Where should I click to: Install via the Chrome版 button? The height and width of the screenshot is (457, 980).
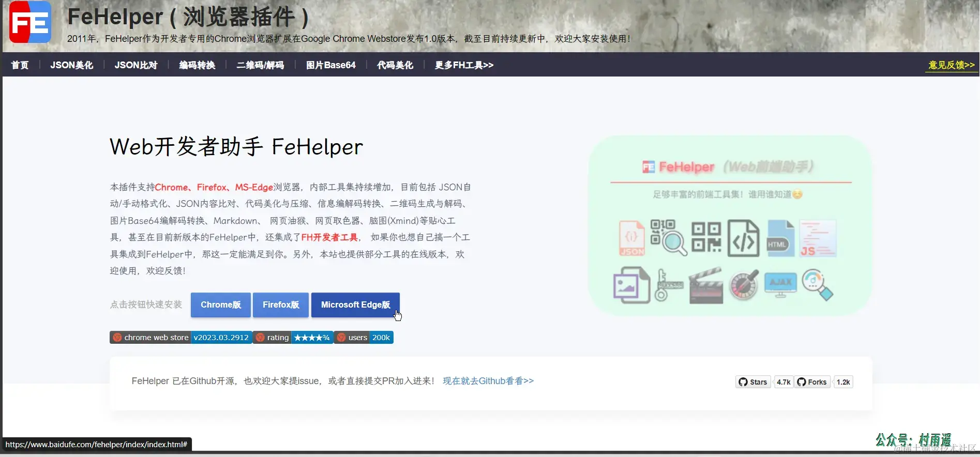coord(221,305)
